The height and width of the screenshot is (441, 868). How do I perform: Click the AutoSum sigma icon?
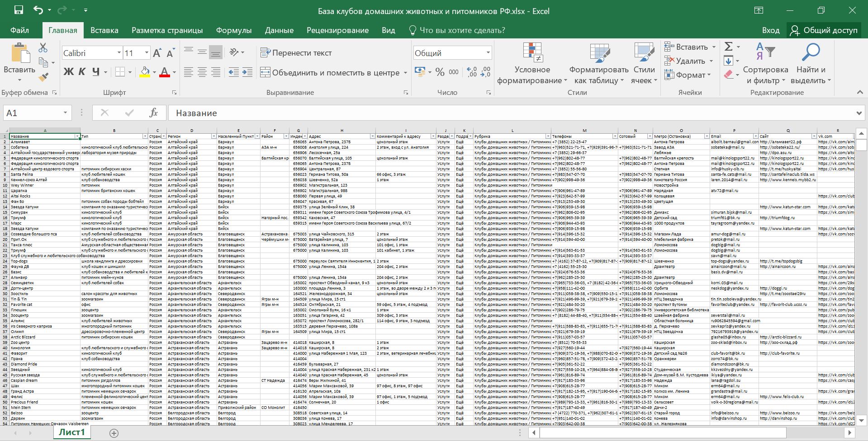pos(728,47)
